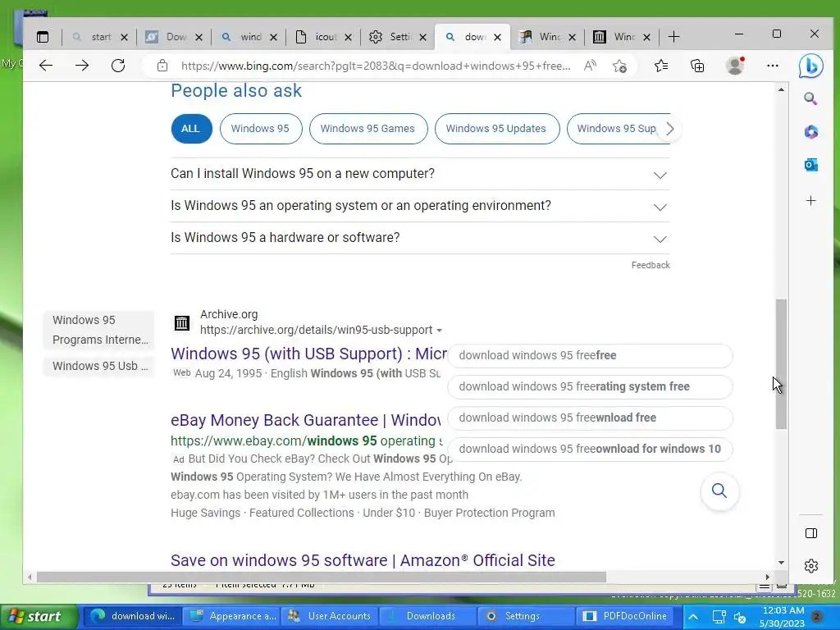Viewport: 840px width, 630px height.
Task: Click the horizontal scrollbar thumb
Action: click(x=322, y=577)
